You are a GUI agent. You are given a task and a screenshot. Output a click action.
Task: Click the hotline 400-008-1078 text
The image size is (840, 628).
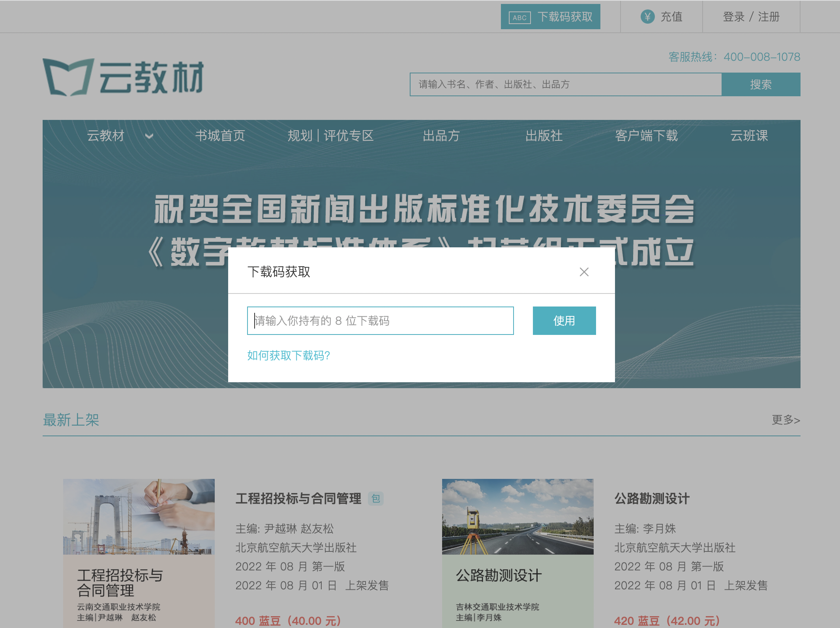coord(762,57)
